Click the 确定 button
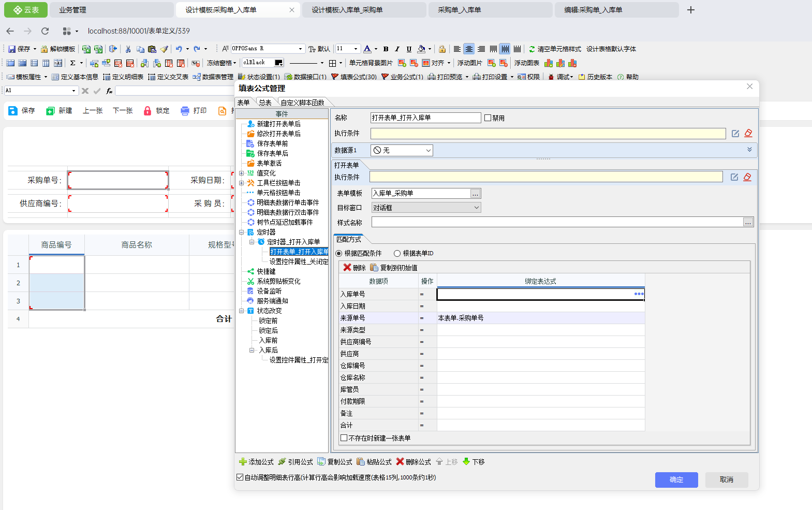Viewport: 812px width, 510px height. [x=676, y=480]
